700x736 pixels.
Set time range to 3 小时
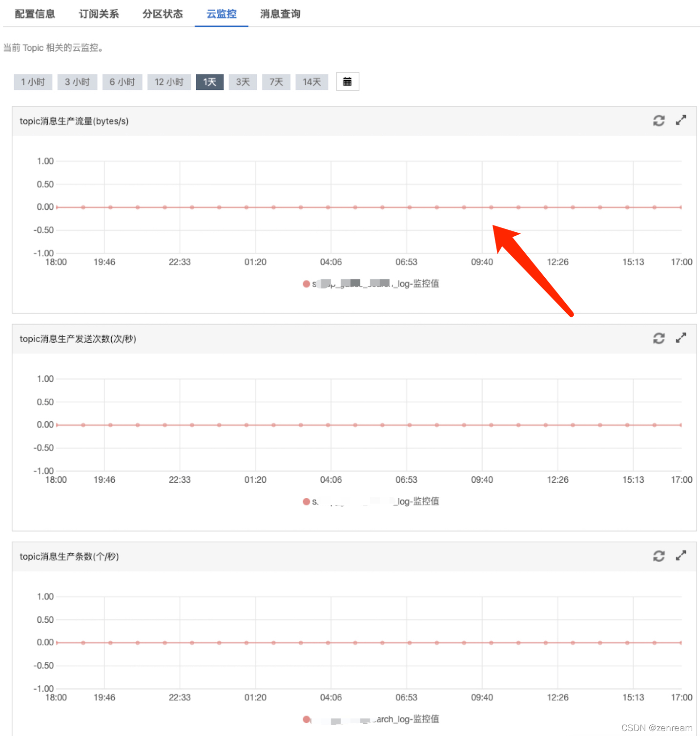77,82
